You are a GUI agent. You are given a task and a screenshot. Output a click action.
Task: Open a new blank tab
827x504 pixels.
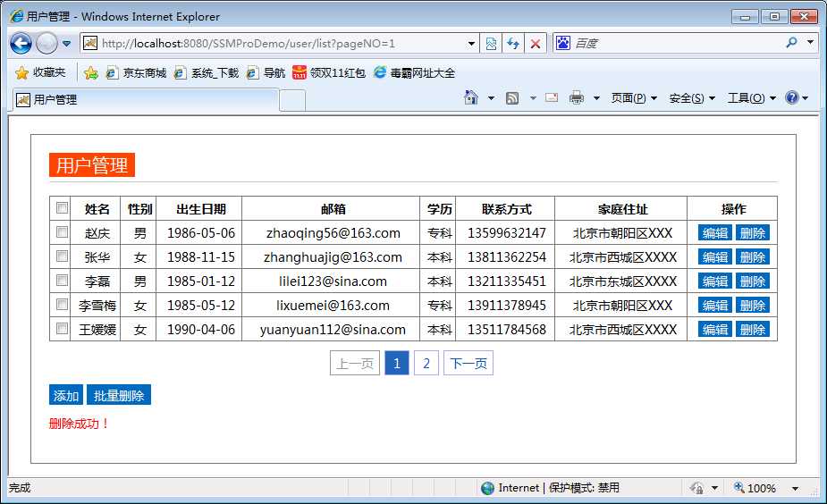tap(292, 100)
